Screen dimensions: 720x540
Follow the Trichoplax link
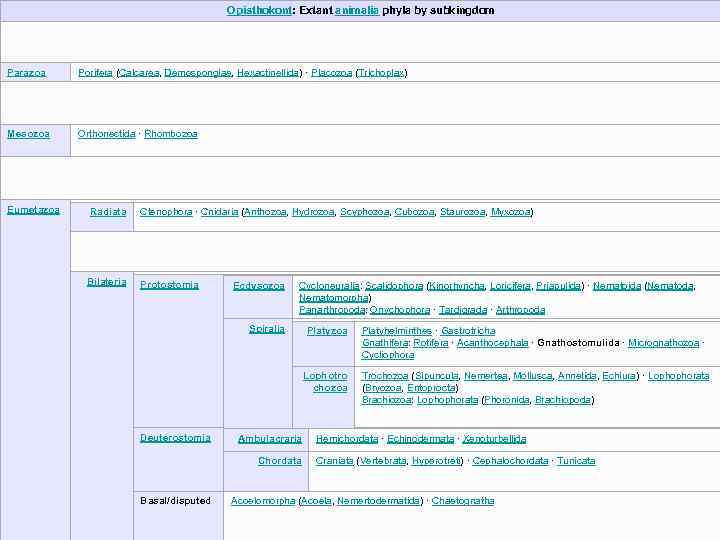pyautogui.click(x=382, y=73)
